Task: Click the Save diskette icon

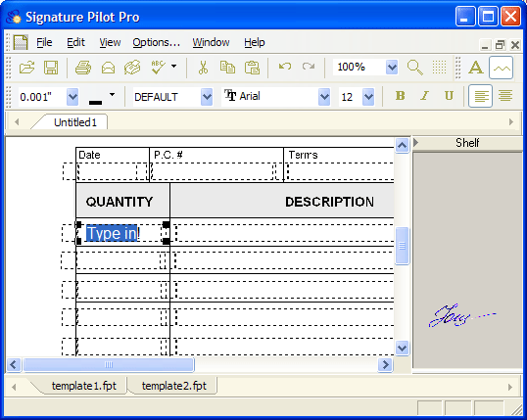Action: pos(51,68)
